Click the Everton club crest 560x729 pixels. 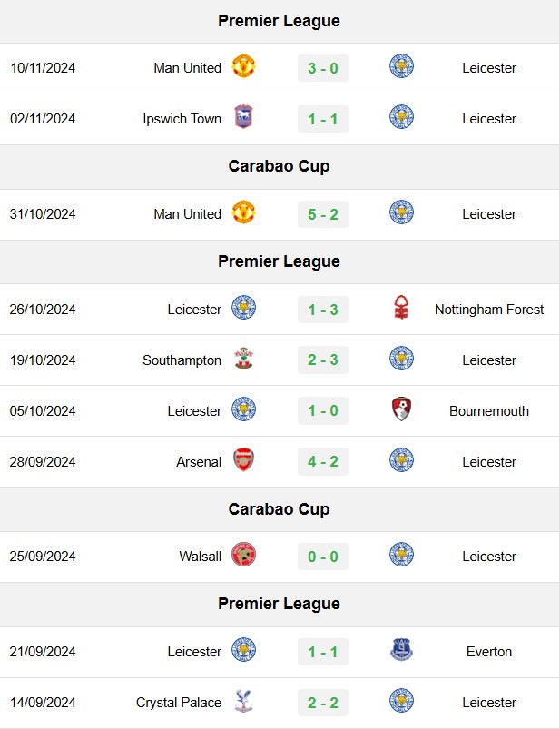pyautogui.click(x=401, y=650)
